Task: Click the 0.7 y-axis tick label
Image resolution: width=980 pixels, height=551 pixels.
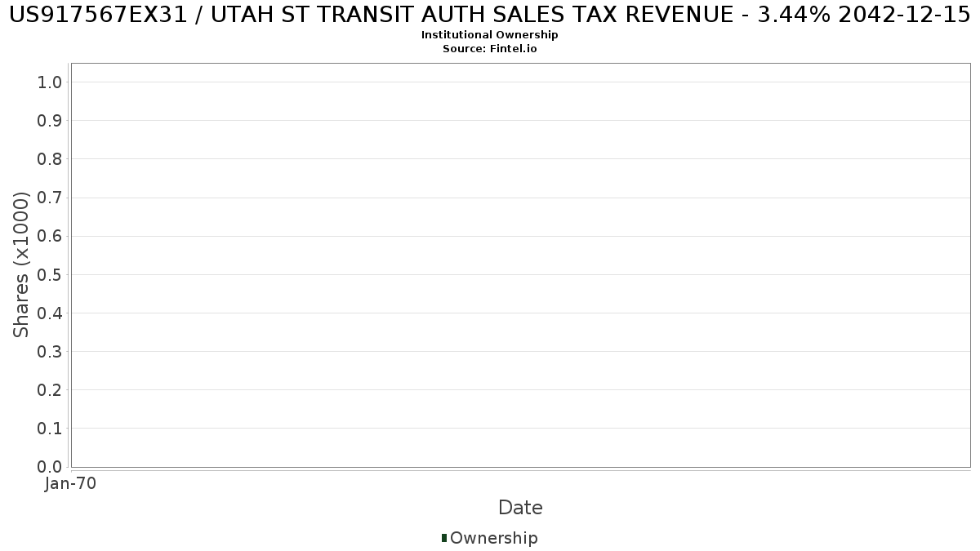Action: point(50,198)
